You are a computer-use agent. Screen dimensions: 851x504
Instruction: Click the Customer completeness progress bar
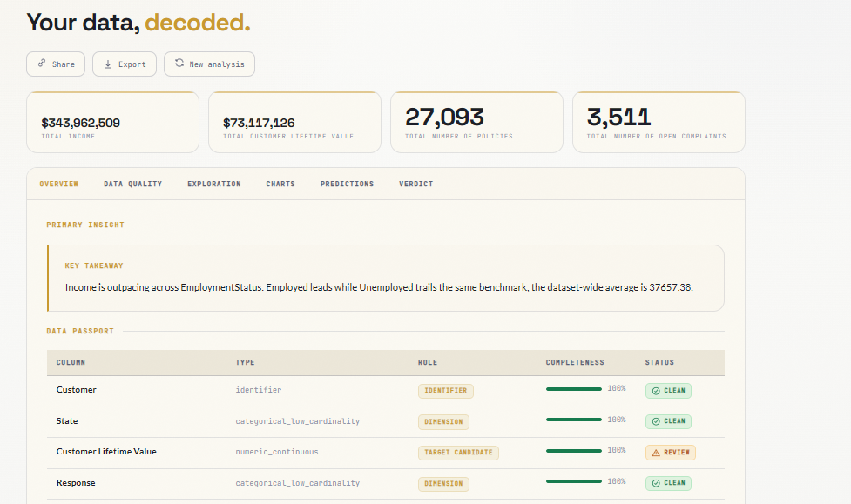(574, 389)
